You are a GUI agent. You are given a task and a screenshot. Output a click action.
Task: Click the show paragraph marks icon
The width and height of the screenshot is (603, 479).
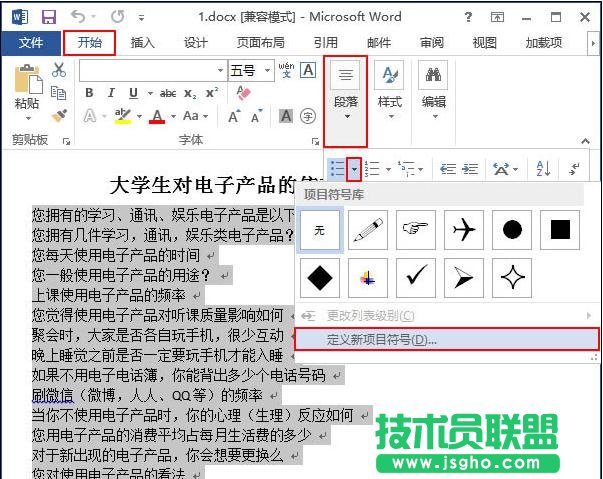pos(574,169)
